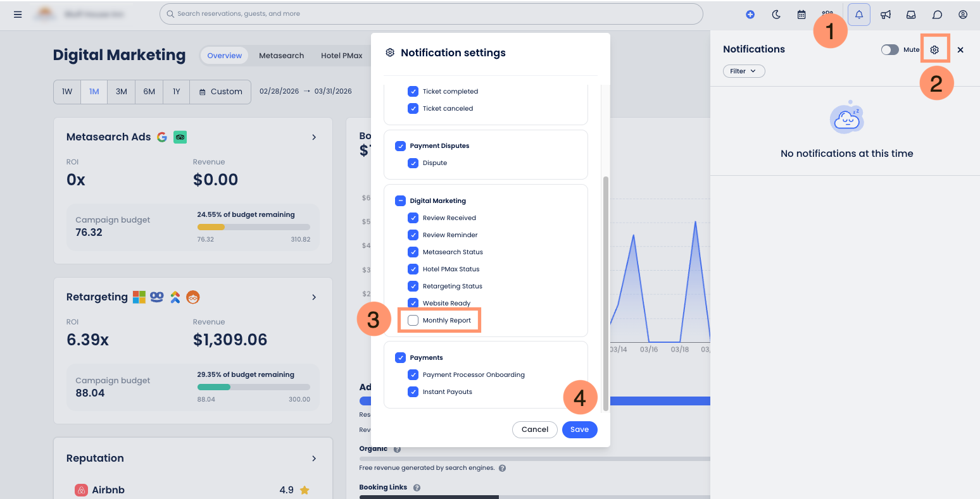Click the Save button

(x=579, y=429)
